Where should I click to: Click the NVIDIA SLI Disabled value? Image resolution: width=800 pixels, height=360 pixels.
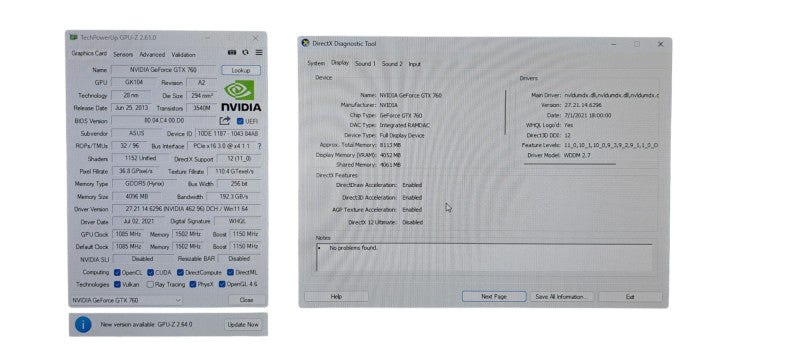[x=142, y=259]
